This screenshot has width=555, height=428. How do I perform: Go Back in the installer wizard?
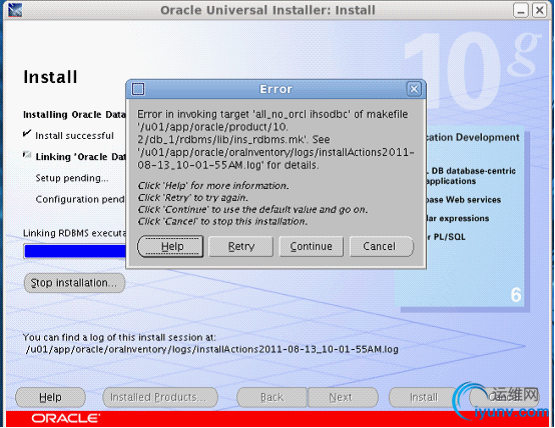(x=272, y=398)
